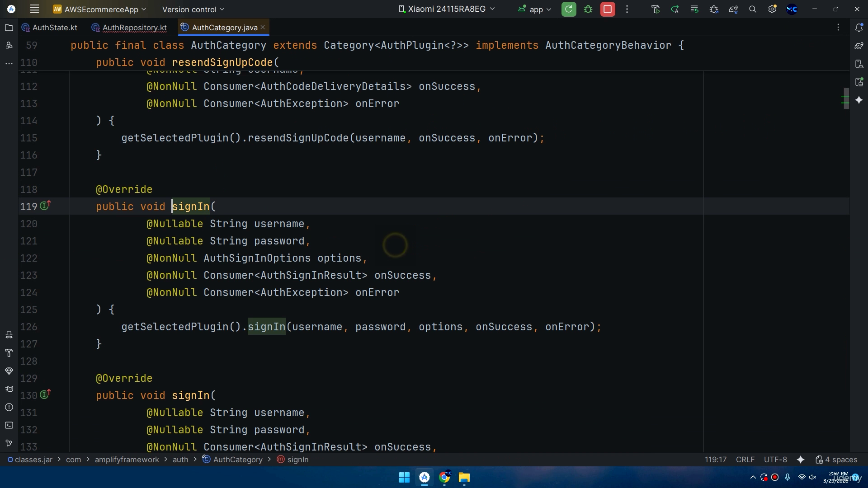Attach Debugger to Android Process icon
The image size is (868, 488).
(714, 9)
